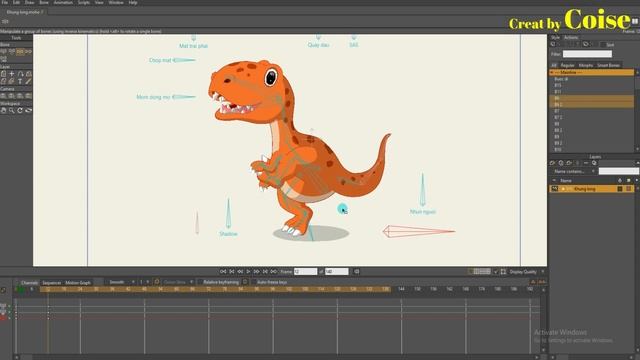640x360 pixels.
Task: Click the Chop mat bone control label
Action: 160,60
